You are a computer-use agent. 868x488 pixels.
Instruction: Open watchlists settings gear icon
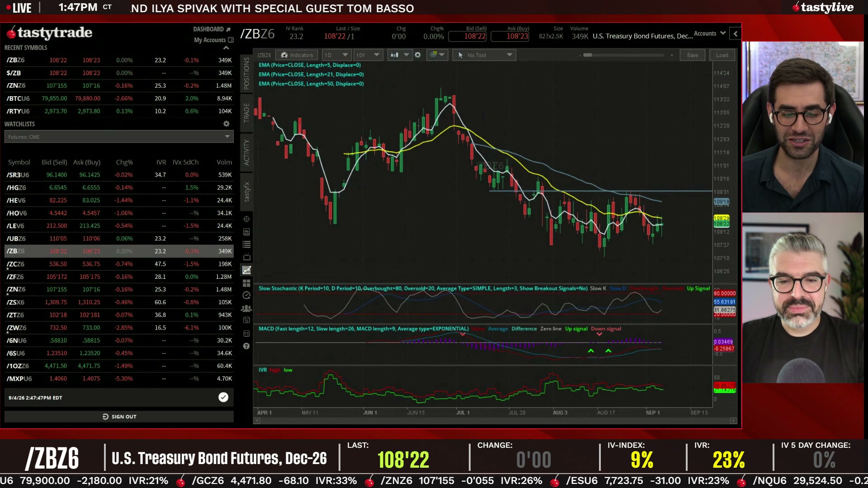tap(226, 124)
